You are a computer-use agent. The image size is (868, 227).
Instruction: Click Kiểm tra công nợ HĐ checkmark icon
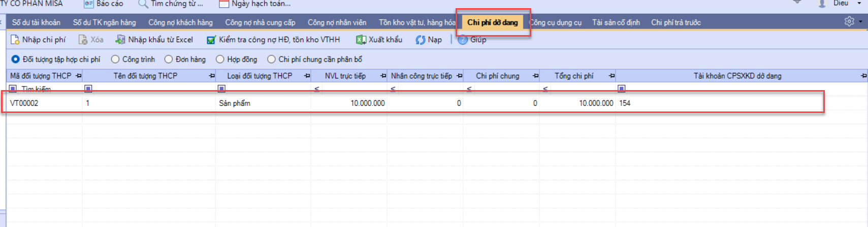(x=211, y=40)
